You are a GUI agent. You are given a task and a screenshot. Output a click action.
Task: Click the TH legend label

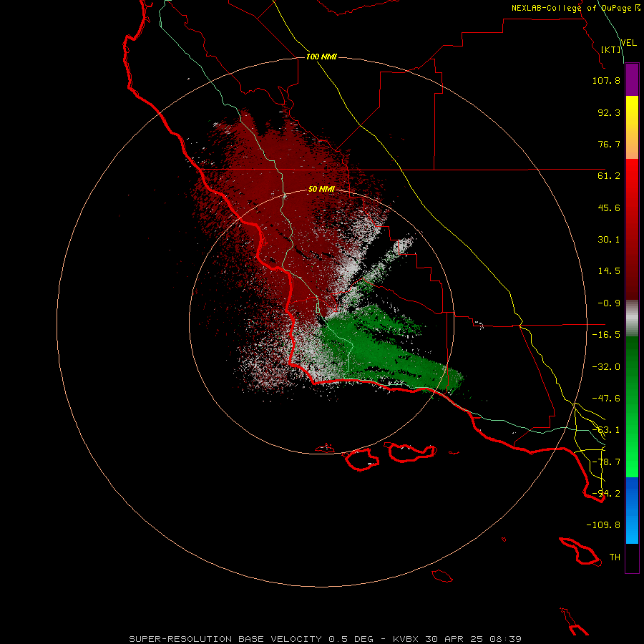pos(615,557)
